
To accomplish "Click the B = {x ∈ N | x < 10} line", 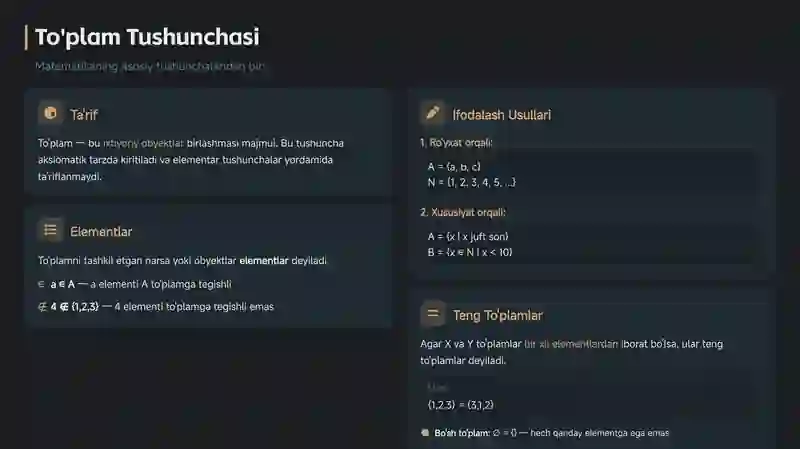I will click(470, 252).
